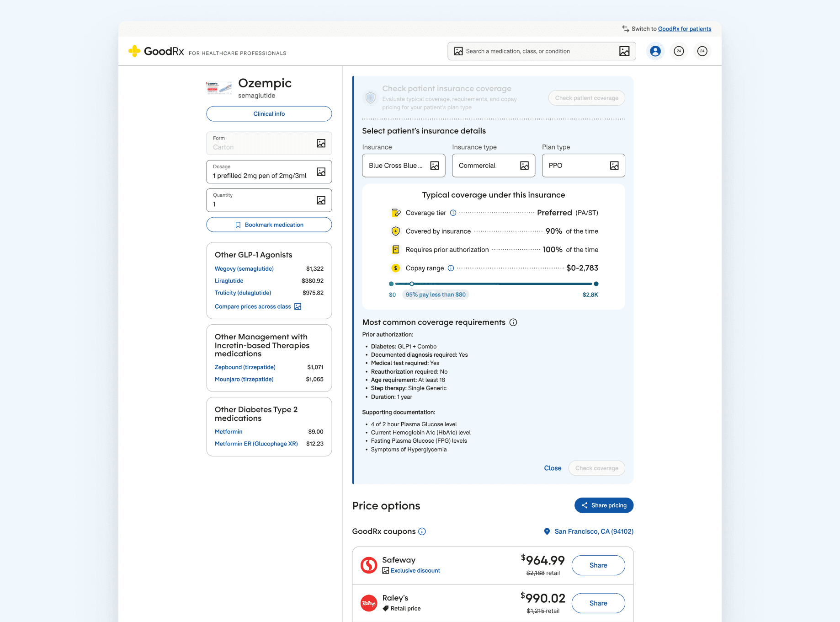Viewport: 840px width, 622px height.
Task: Open Metformin ER (Glucophage XR) link
Action: pyautogui.click(x=256, y=444)
